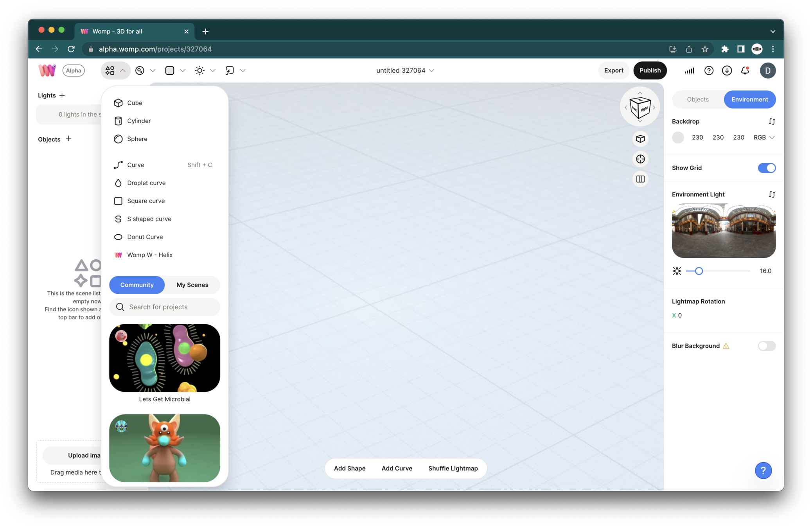Toggle the Show Grid switch

pos(766,168)
